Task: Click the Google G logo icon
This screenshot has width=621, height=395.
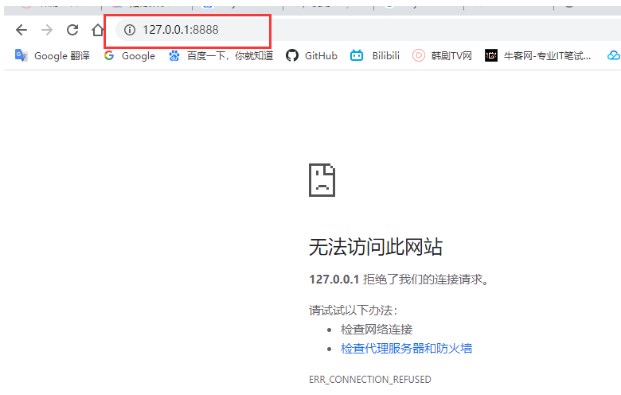Action: 109,55
